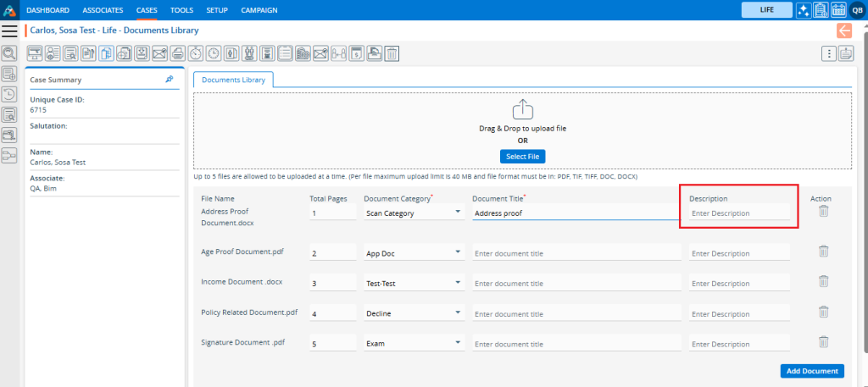Open the Scan Category dropdown

coord(414,213)
